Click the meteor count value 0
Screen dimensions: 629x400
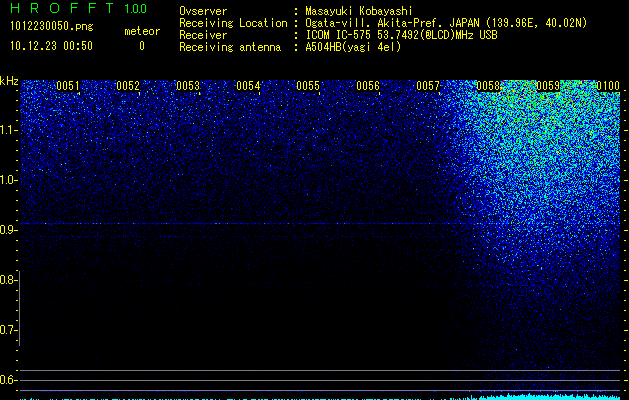pyautogui.click(x=142, y=46)
